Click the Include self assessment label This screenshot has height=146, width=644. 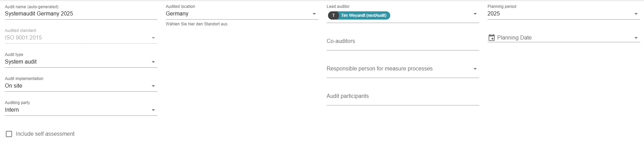click(x=45, y=134)
